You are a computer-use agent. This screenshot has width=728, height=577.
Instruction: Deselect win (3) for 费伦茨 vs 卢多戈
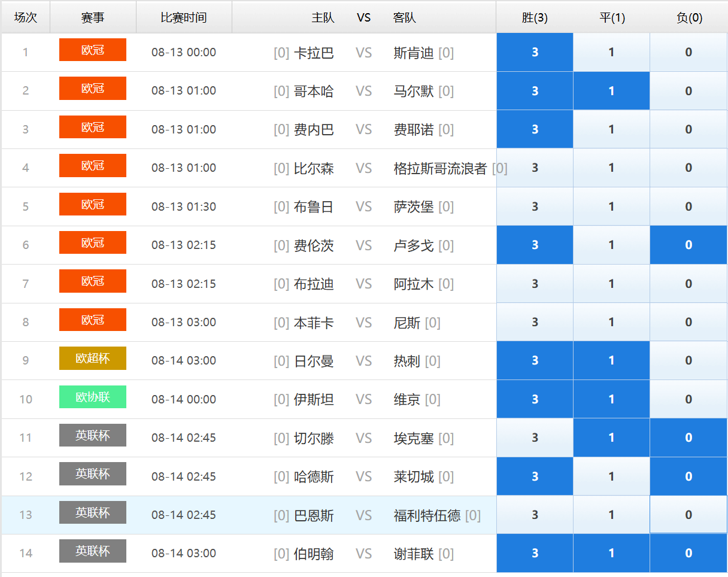pyautogui.click(x=535, y=245)
